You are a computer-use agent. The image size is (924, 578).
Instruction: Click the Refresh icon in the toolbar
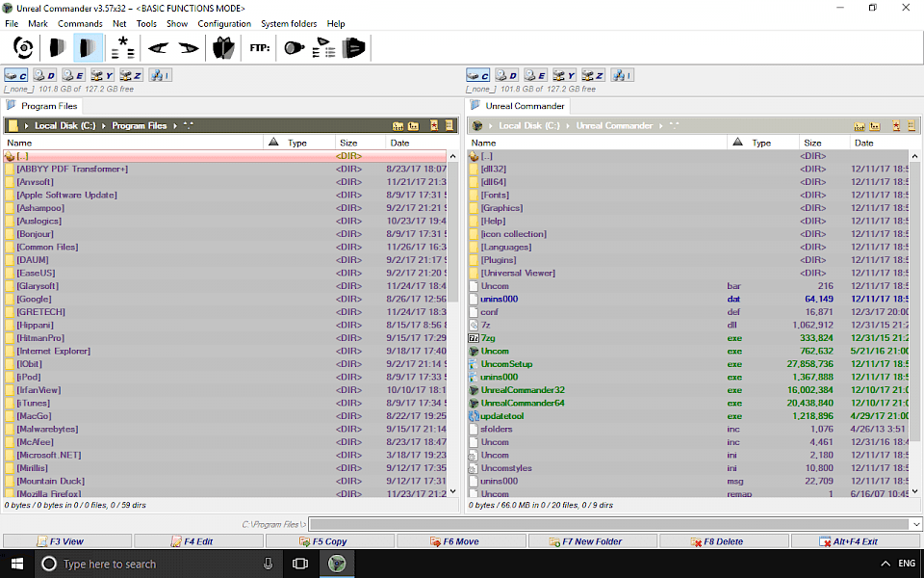click(23, 48)
